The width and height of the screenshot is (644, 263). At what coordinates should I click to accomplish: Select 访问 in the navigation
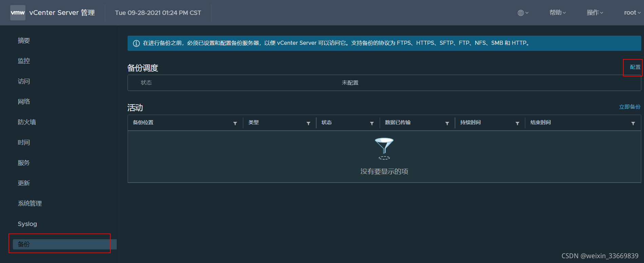[x=24, y=81]
